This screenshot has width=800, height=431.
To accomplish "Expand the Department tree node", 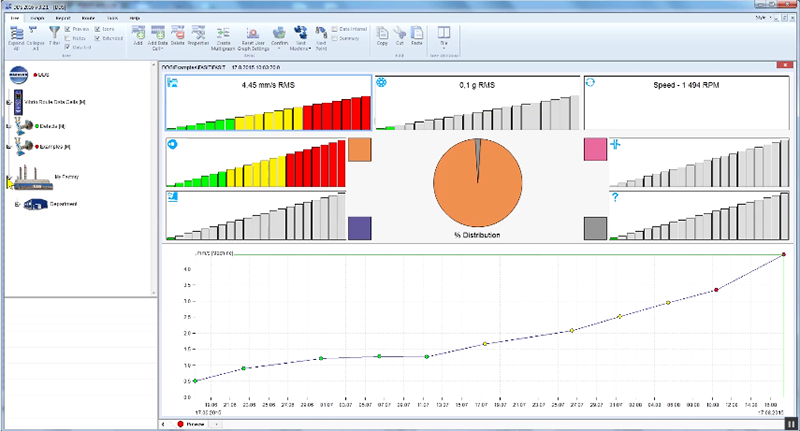I will (17, 204).
